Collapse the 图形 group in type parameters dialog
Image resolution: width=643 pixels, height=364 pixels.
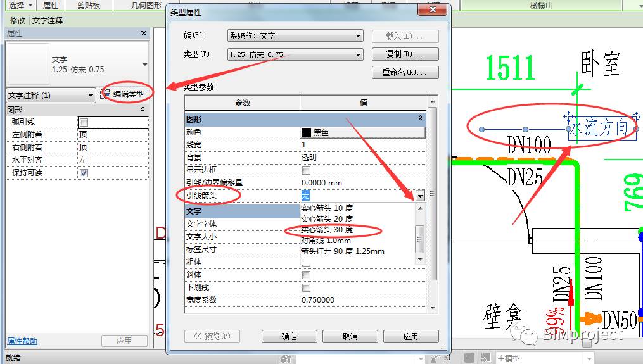[x=420, y=118]
